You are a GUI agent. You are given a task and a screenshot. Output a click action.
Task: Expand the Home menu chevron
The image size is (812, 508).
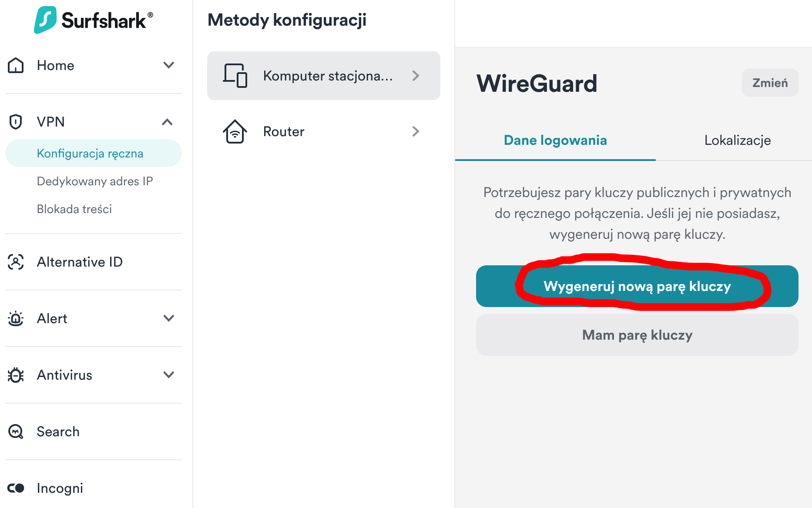pos(168,65)
